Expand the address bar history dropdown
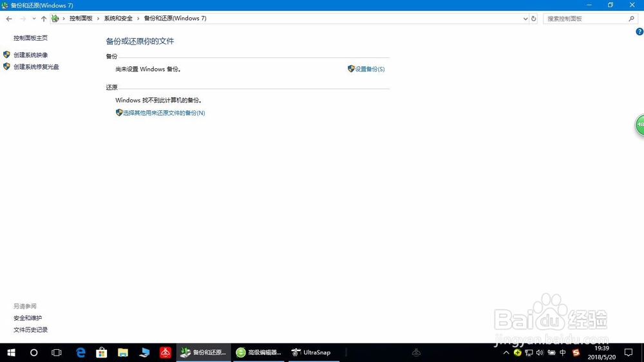Viewport: 644px width, 362px height. 526,19
